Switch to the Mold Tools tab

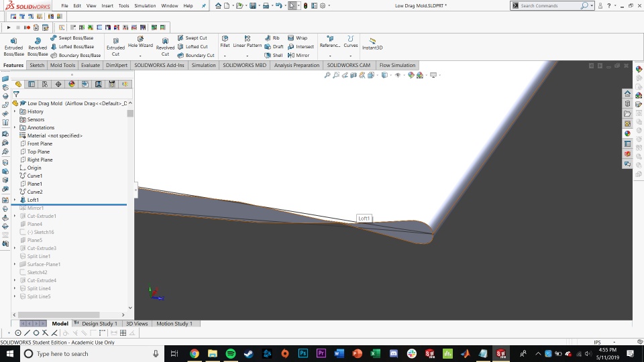tap(62, 65)
